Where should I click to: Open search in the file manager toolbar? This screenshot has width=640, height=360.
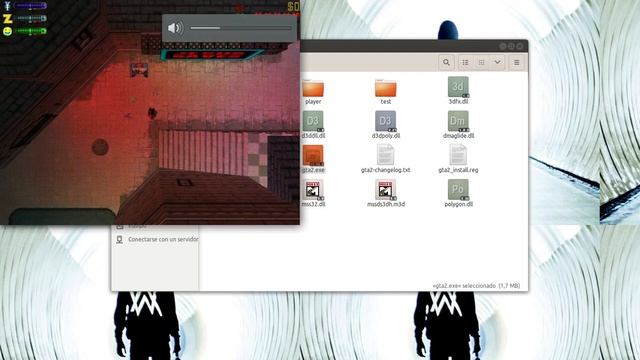pos(446,62)
